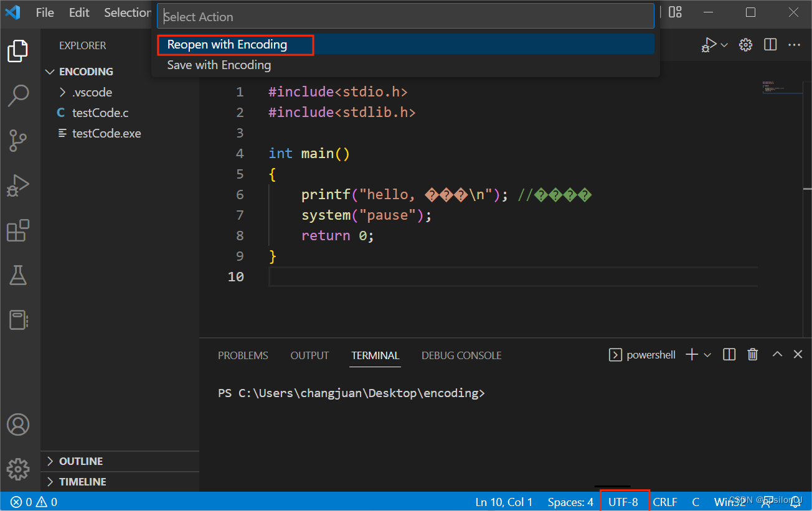Open the File menu
Image resolution: width=812 pixels, height=511 pixels.
[45, 12]
